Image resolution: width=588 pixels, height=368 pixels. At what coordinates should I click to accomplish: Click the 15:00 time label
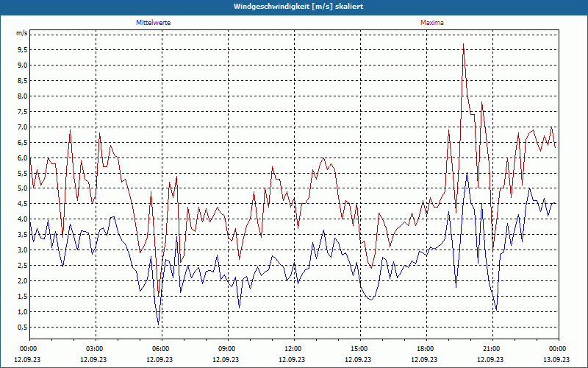tap(360, 349)
